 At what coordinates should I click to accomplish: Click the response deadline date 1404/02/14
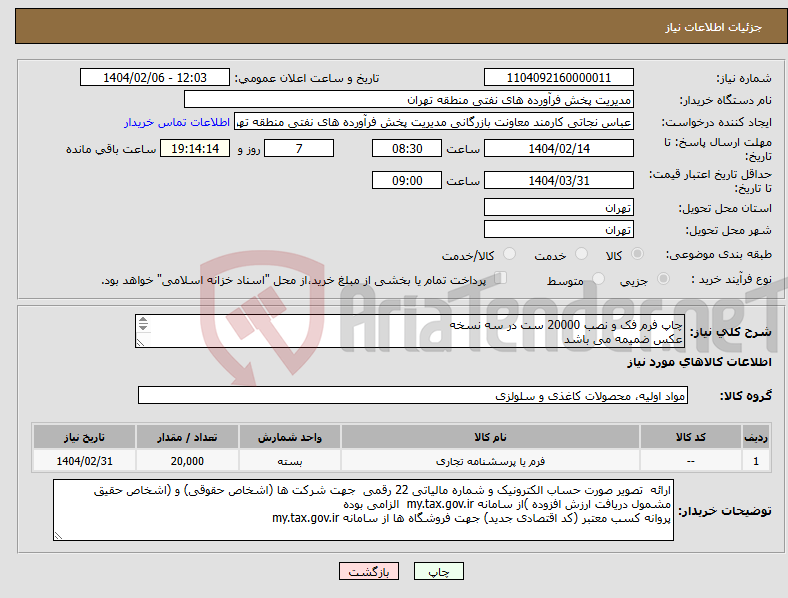click(x=559, y=148)
